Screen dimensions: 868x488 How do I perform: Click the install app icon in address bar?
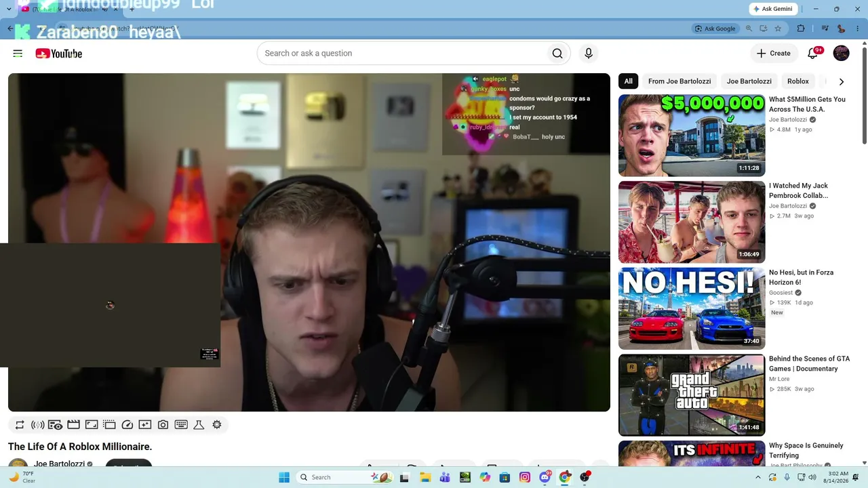point(764,28)
